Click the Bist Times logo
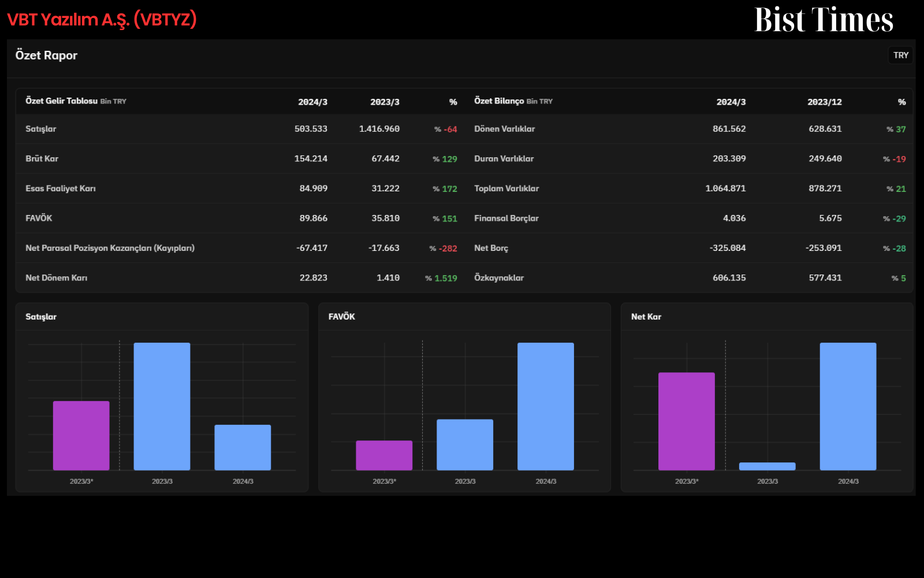The width and height of the screenshot is (924, 578). point(824,20)
